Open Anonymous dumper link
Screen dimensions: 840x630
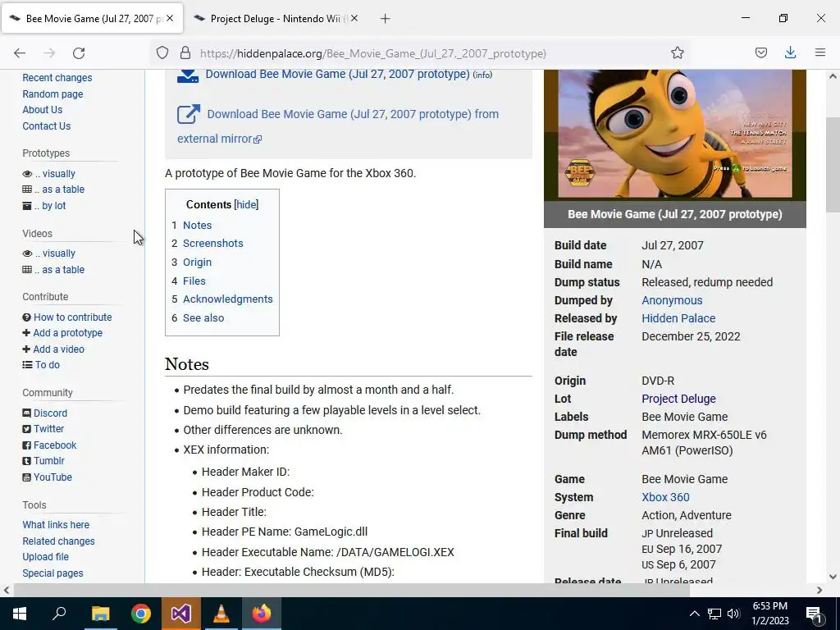click(x=672, y=300)
